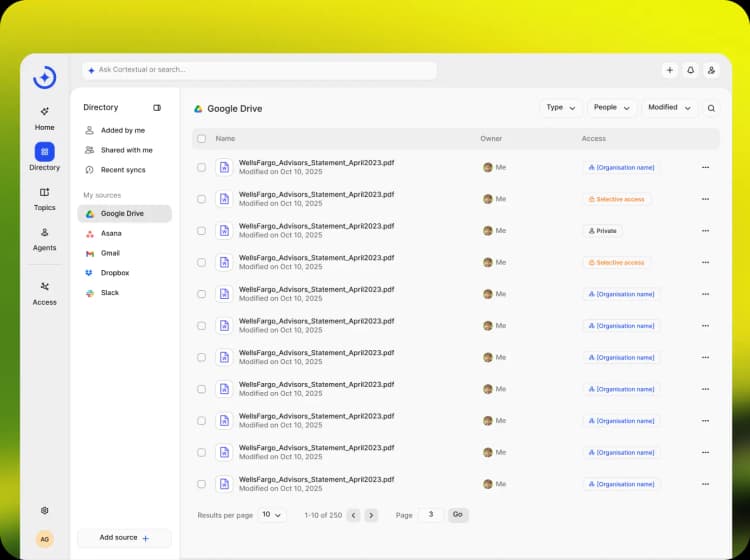Click the Name column header

tap(225, 139)
